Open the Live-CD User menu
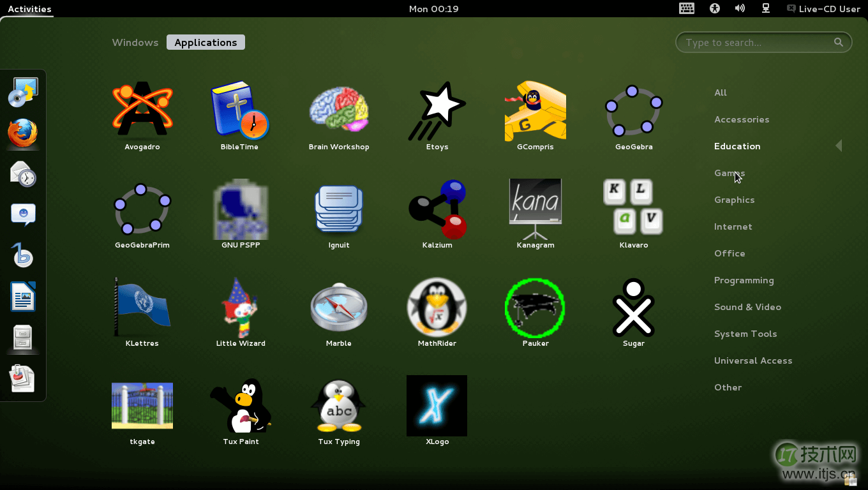Screen dimensions: 868x490 coord(823,9)
